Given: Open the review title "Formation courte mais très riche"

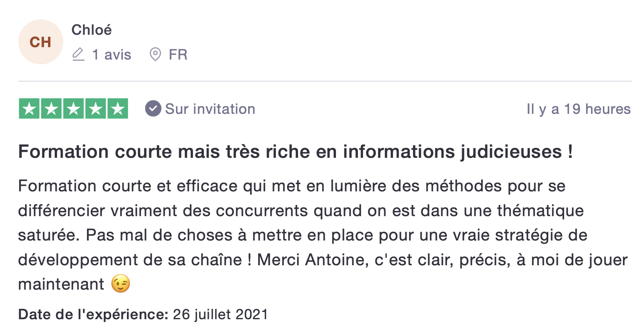Looking at the screenshot, I should (295, 152).
